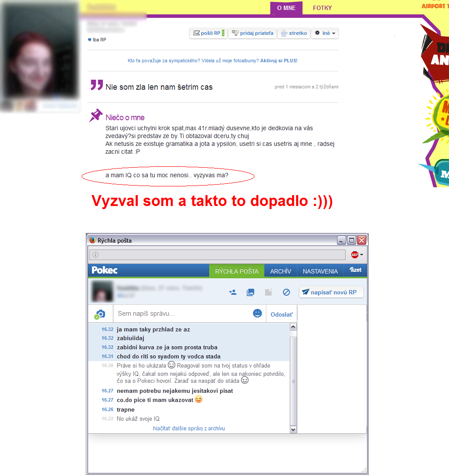Click pridaj priateľa button
The width and height of the screenshot is (449, 476).
253,33
